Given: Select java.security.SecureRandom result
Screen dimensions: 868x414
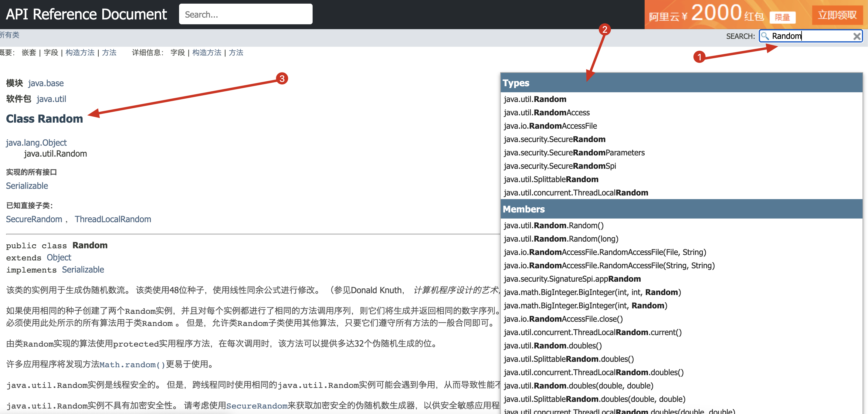Looking at the screenshot, I should point(681,139).
